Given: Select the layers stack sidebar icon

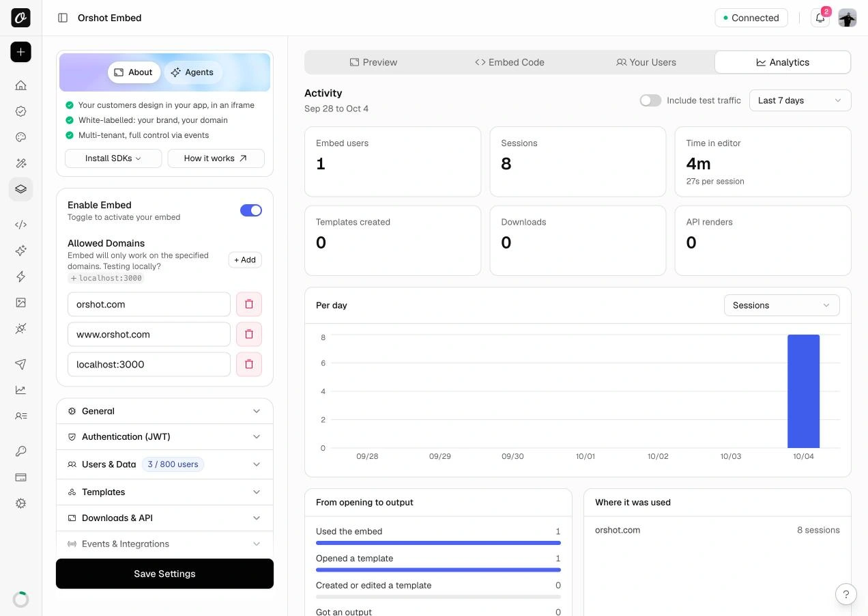Looking at the screenshot, I should [20, 189].
